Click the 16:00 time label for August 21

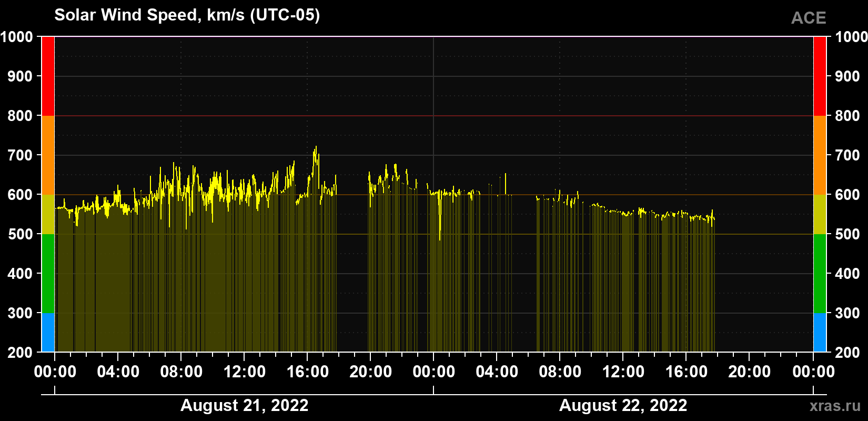(x=308, y=372)
